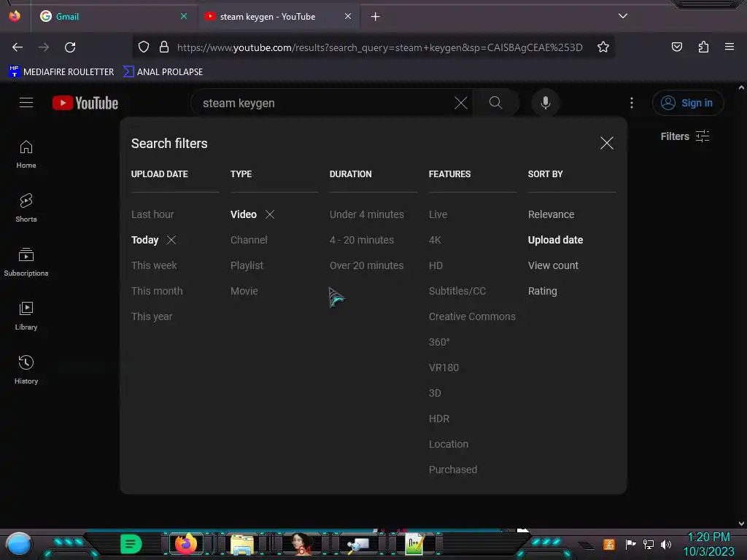Enable the HD feature filter
The height and width of the screenshot is (560, 747).
(436, 265)
